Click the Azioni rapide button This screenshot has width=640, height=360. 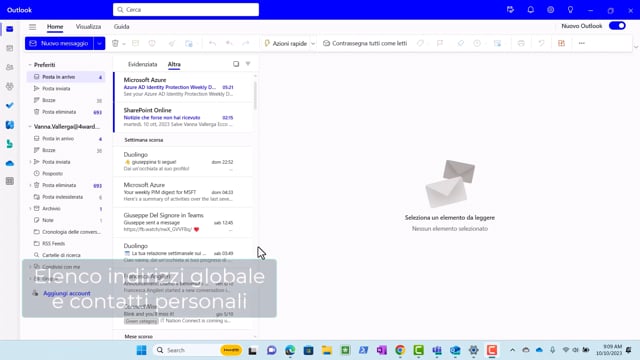click(286, 43)
